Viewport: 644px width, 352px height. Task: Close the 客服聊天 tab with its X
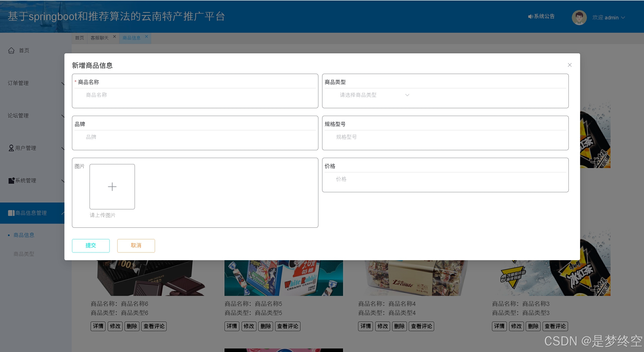click(115, 36)
